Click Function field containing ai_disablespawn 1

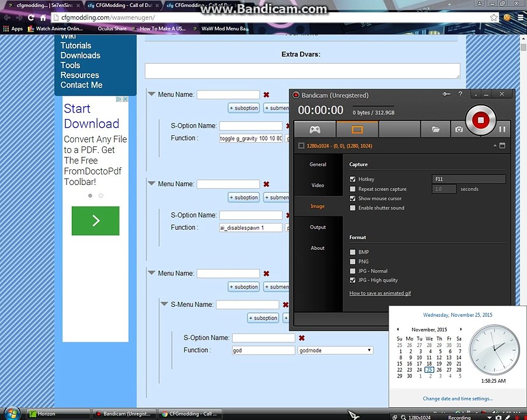[x=251, y=228]
